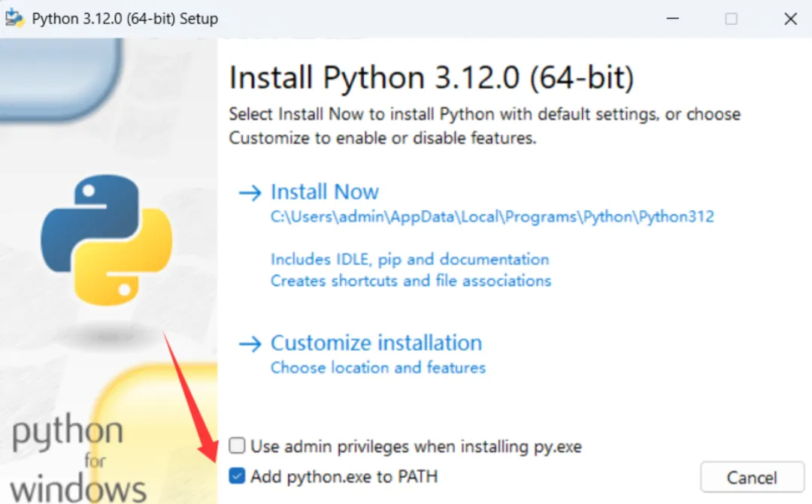
Task: Click the 'Add python.exe to PATH' label
Action: click(x=344, y=476)
